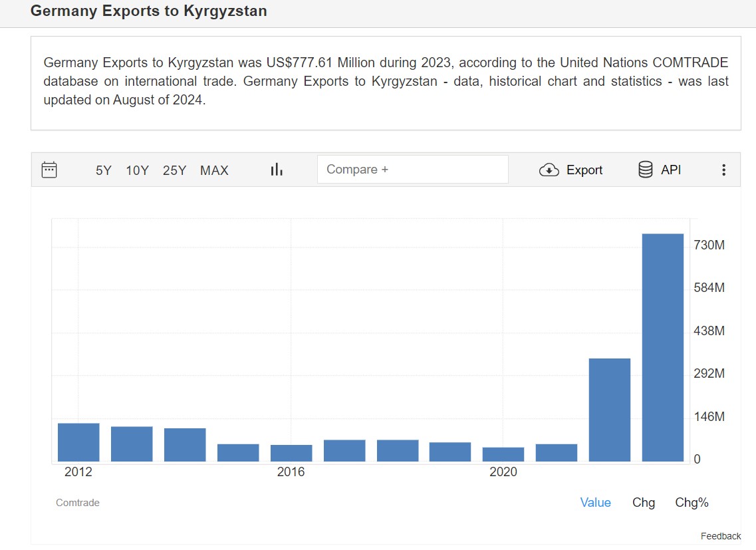
Task: Click the 2022 bar in chart
Action: click(x=610, y=410)
